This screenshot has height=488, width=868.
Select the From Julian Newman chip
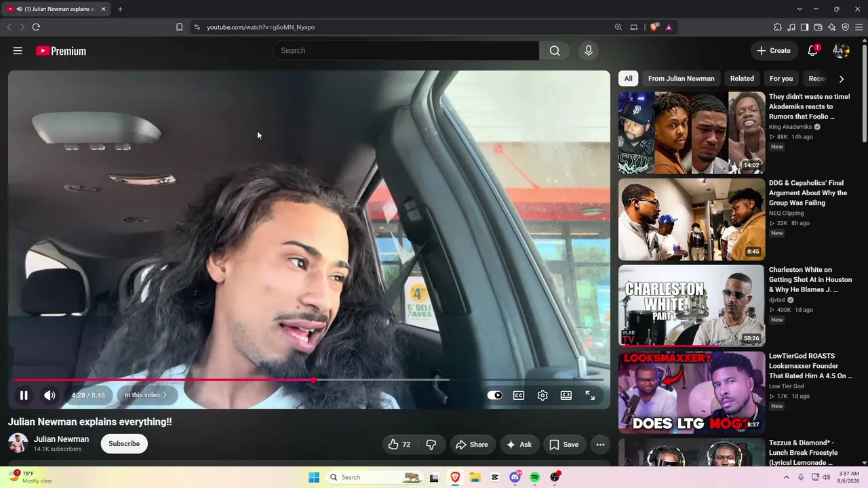[x=681, y=79]
